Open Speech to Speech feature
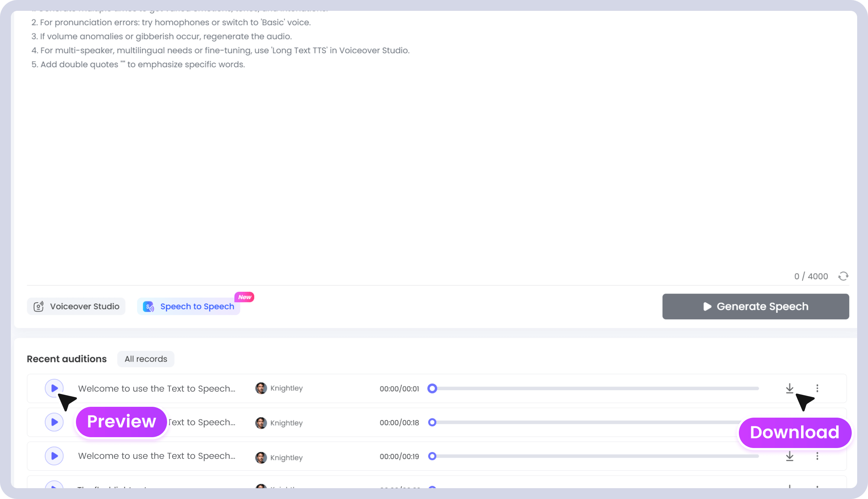This screenshot has width=868, height=499. point(189,306)
